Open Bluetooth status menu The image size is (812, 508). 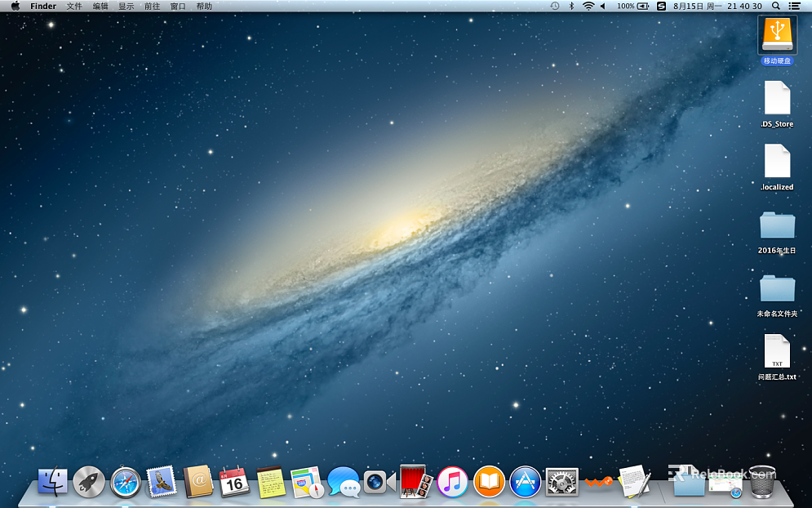click(x=572, y=7)
